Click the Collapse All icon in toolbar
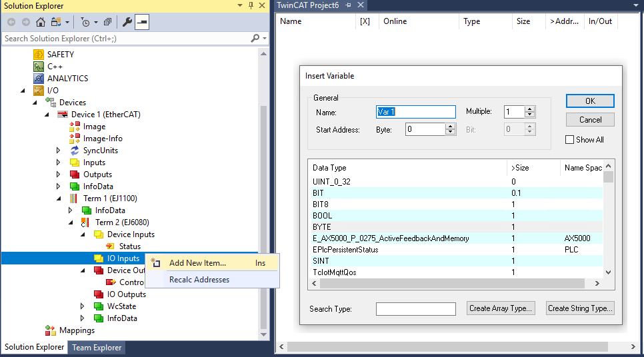 107,22
